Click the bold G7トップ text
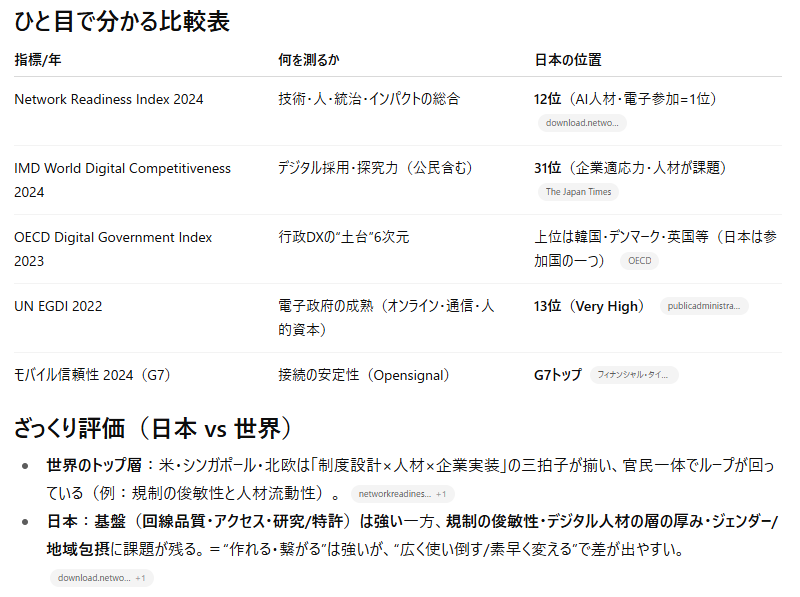The width and height of the screenshot is (800, 597). 557,375
